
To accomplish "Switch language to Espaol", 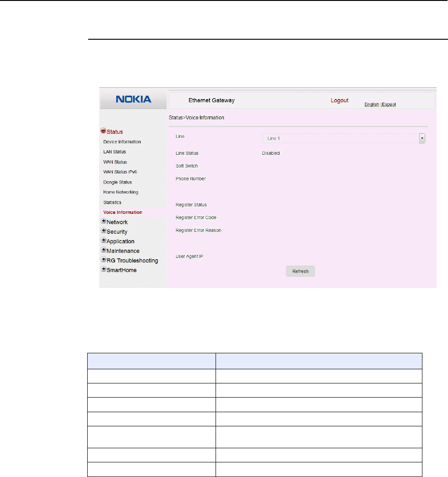I will point(389,105).
